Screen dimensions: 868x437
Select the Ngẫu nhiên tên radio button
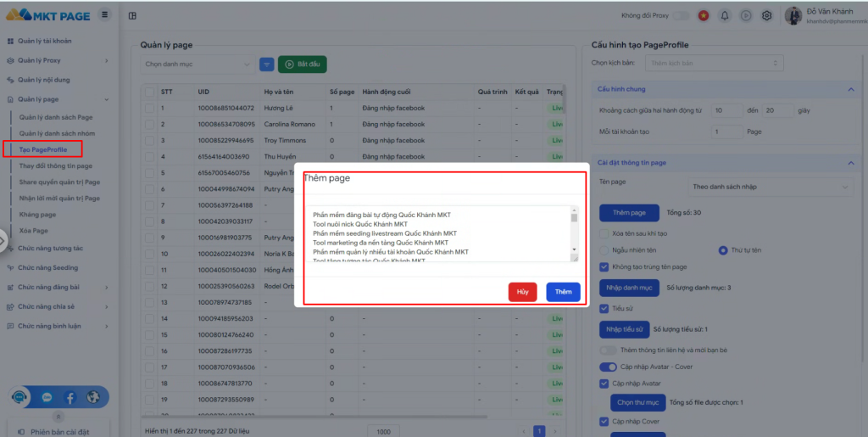[x=604, y=250]
